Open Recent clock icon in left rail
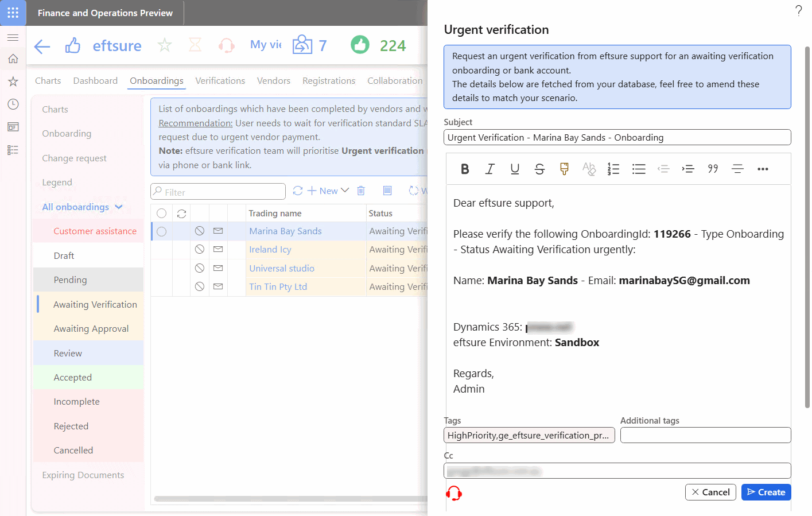The height and width of the screenshot is (516, 812). coord(13,104)
